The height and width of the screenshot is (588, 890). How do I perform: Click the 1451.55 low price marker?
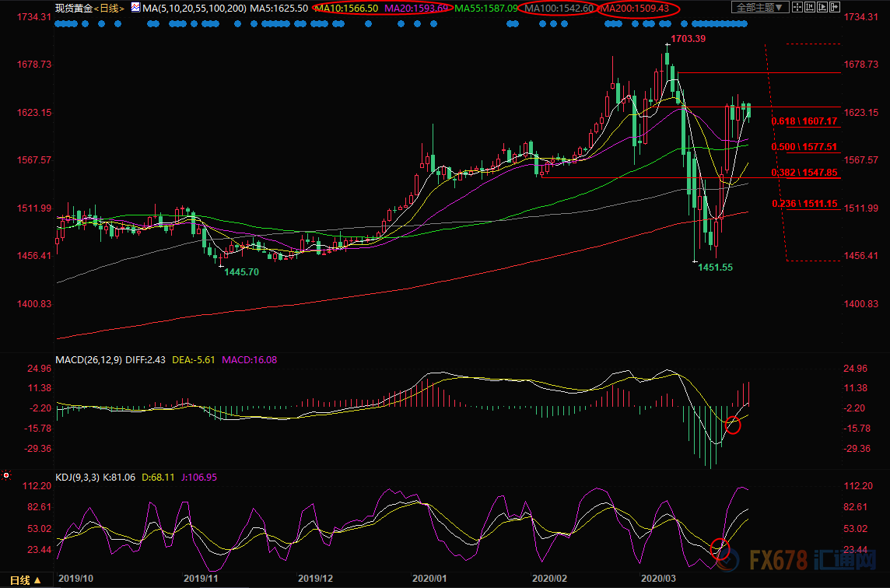tap(714, 267)
